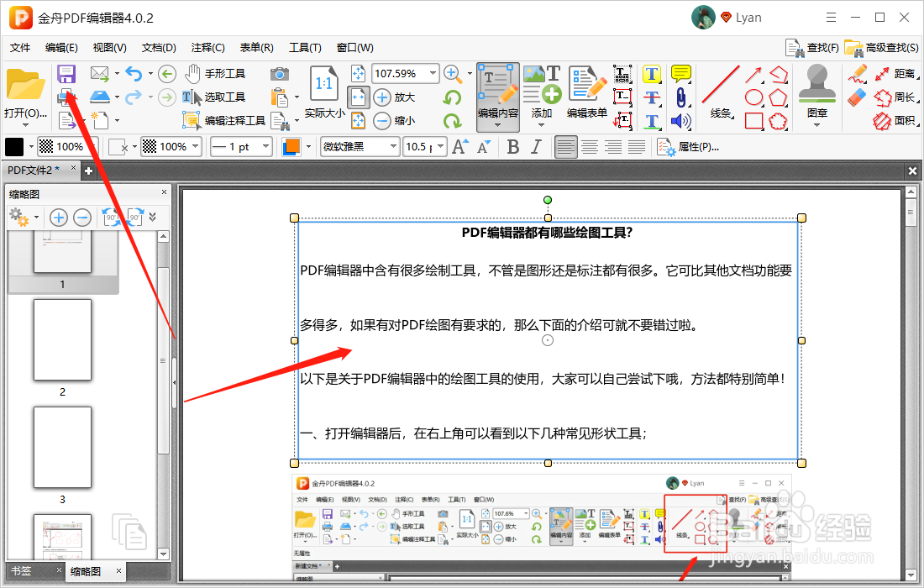This screenshot has height=588, width=924.
Task: Click the Add content icon (添加)
Action: 542,93
